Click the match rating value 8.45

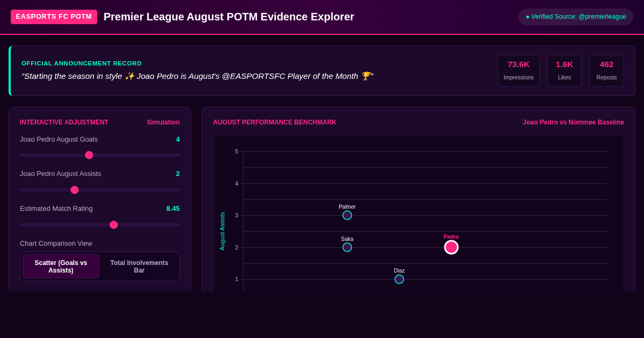coord(173,209)
